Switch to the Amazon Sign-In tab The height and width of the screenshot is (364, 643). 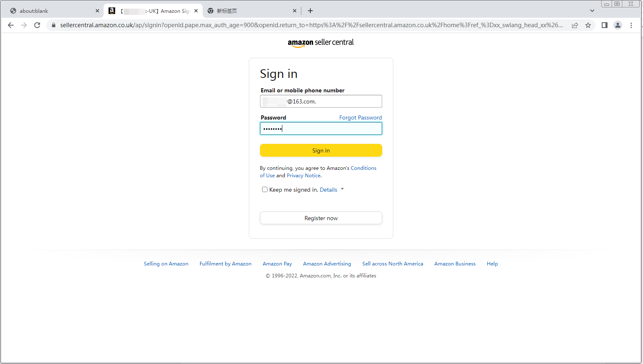click(x=153, y=11)
